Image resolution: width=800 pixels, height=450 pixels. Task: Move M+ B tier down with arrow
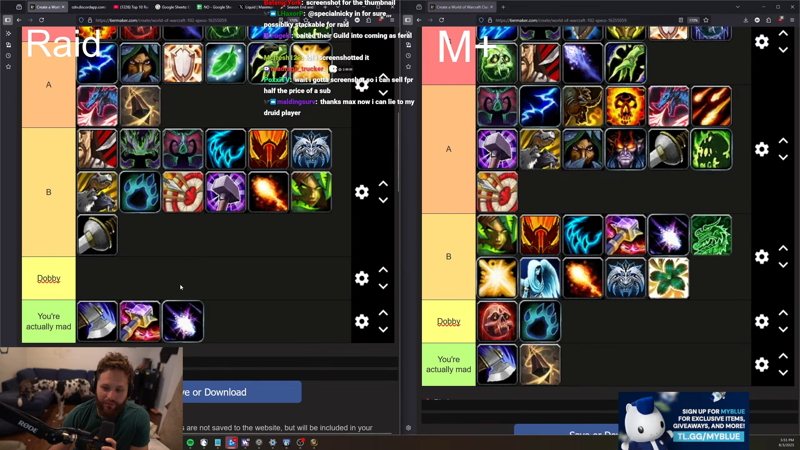point(783,265)
